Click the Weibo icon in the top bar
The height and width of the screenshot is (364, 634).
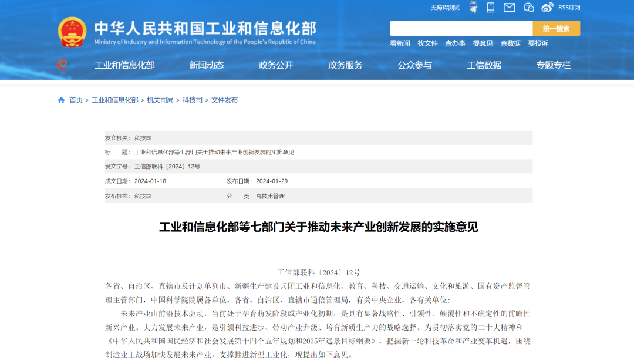546,7
